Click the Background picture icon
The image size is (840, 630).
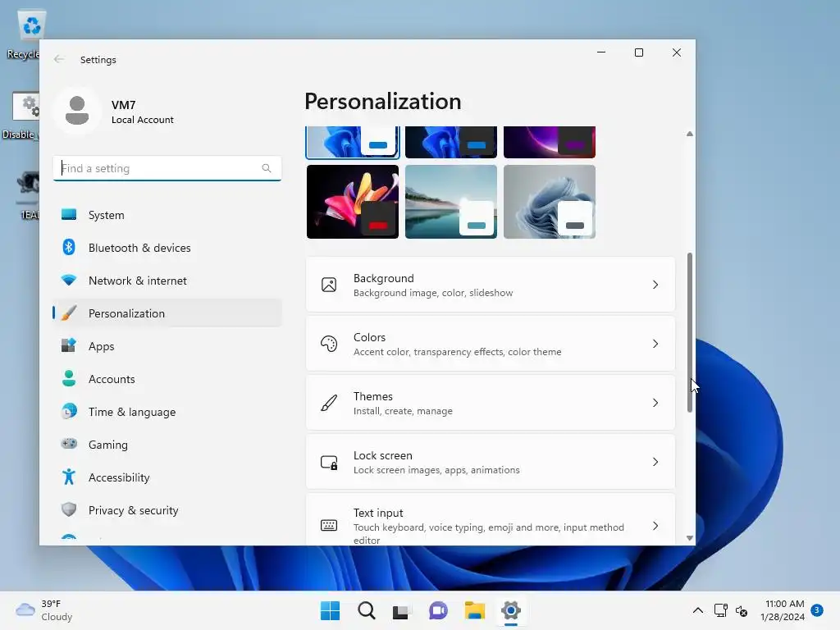click(329, 285)
